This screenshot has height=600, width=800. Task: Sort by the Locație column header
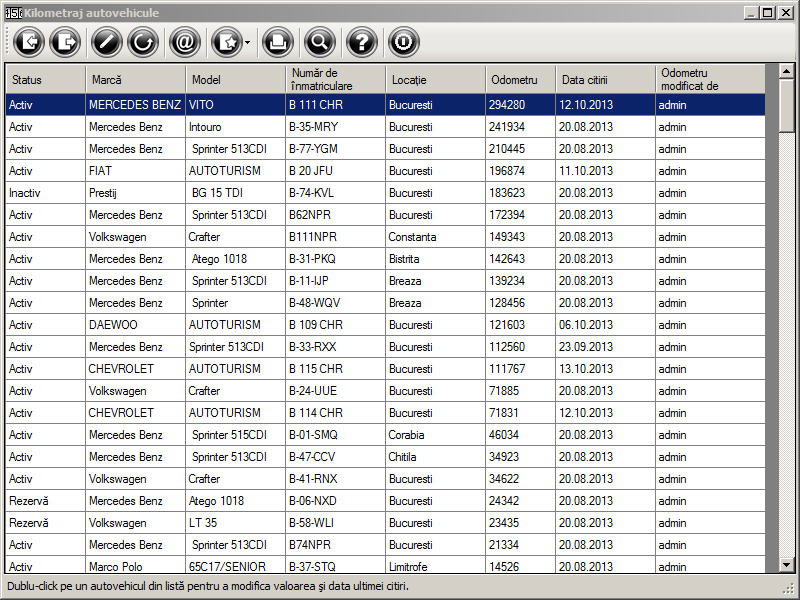pyautogui.click(x=435, y=80)
